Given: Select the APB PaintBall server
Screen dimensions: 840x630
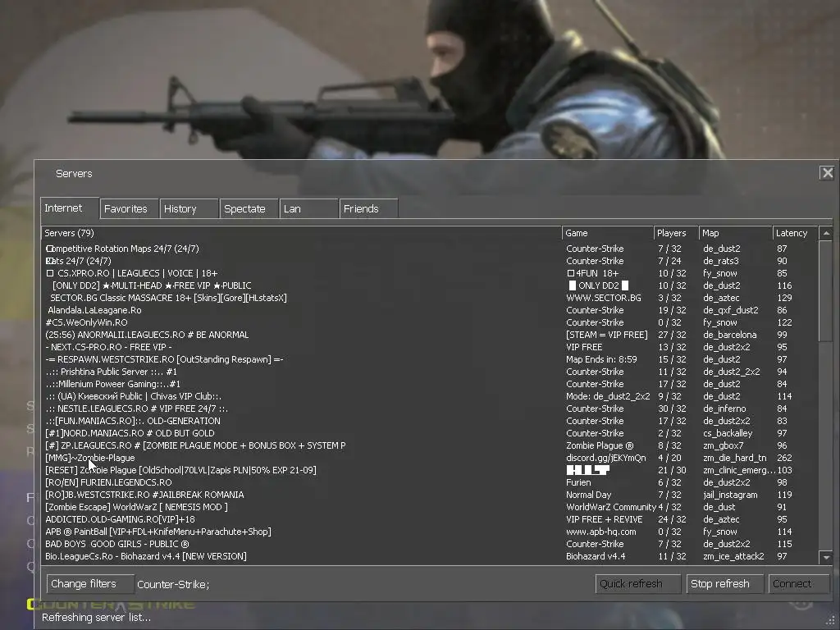Looking at the screenshot, I should tap(430, 532).
